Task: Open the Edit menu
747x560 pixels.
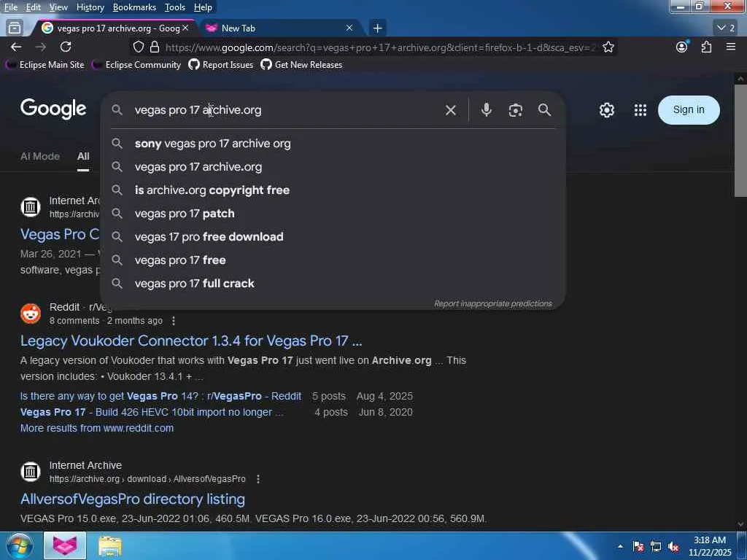Action: click(34, 7)
